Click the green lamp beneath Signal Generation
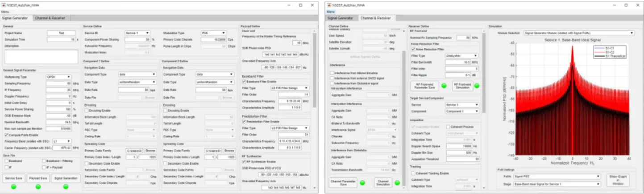This screenshot has height=194, width=644. [65, 186]
